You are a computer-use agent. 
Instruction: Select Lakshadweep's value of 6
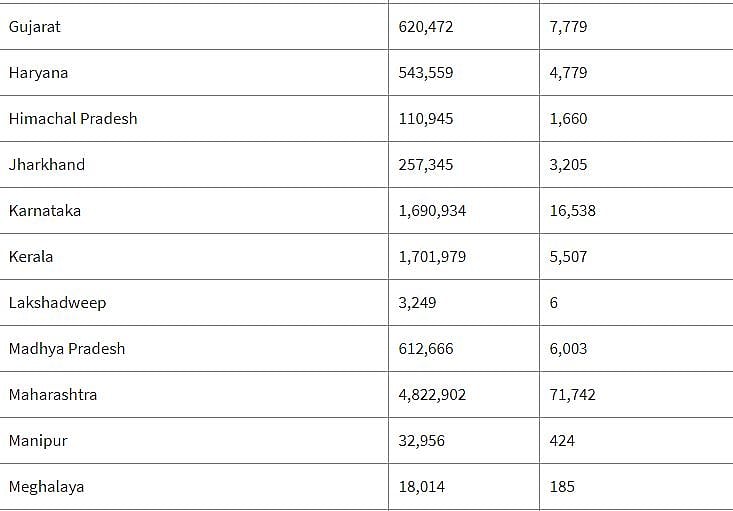pos(554,303)
